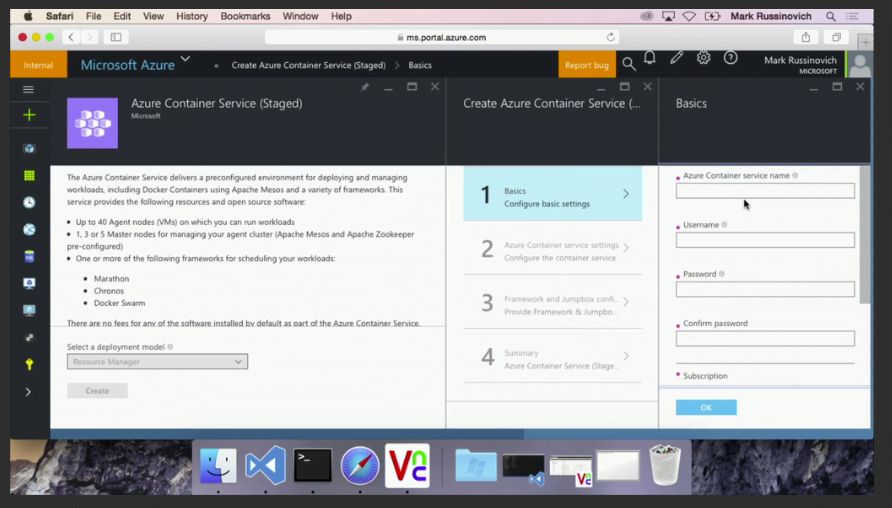Click the Mark Russinovich account avatar

click(x=860, y=65)
